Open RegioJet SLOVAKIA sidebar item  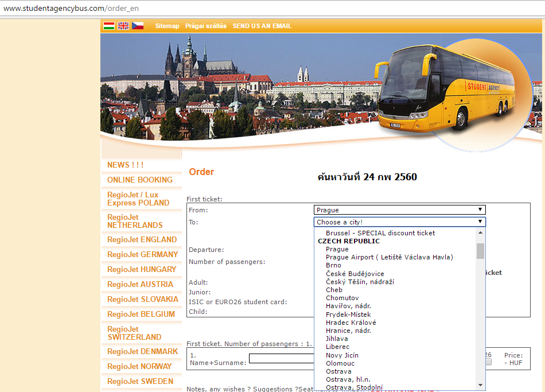point(142,300)
